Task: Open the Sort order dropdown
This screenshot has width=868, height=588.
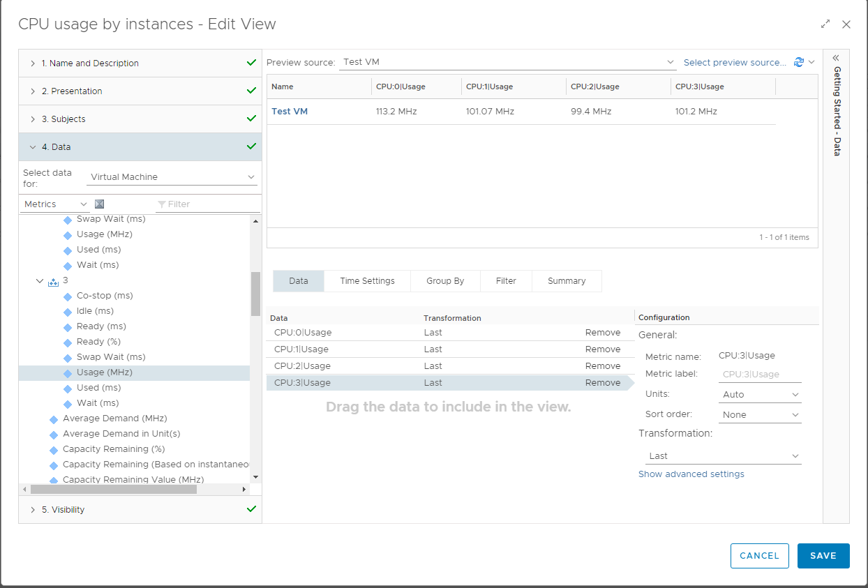Action: (x=760, y=414)
